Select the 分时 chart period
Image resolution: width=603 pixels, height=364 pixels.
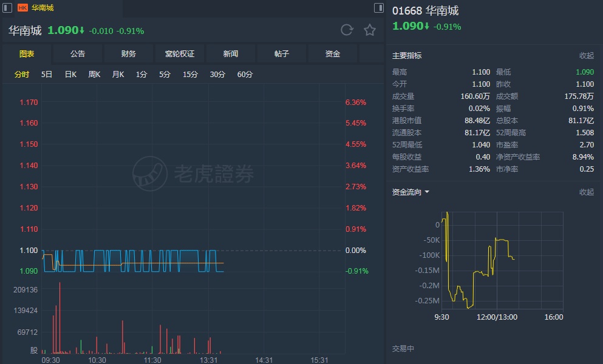(21, 74)
